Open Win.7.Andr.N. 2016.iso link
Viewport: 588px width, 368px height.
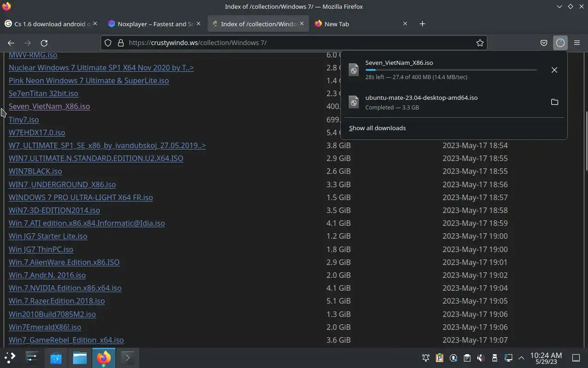47,275
